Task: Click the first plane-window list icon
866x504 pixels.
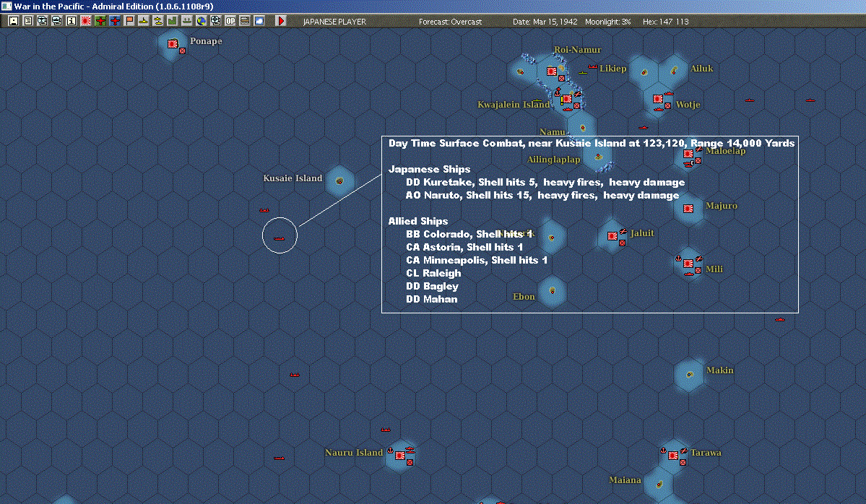Action: pyautogui.click(x=43, y=21)
